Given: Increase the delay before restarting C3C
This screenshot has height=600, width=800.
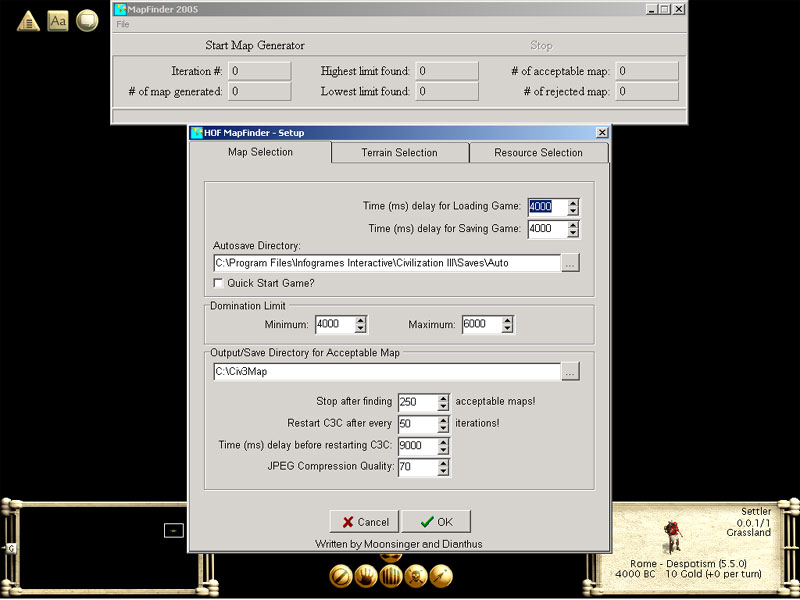Looking at the screenshot, I should click(443, 442).
